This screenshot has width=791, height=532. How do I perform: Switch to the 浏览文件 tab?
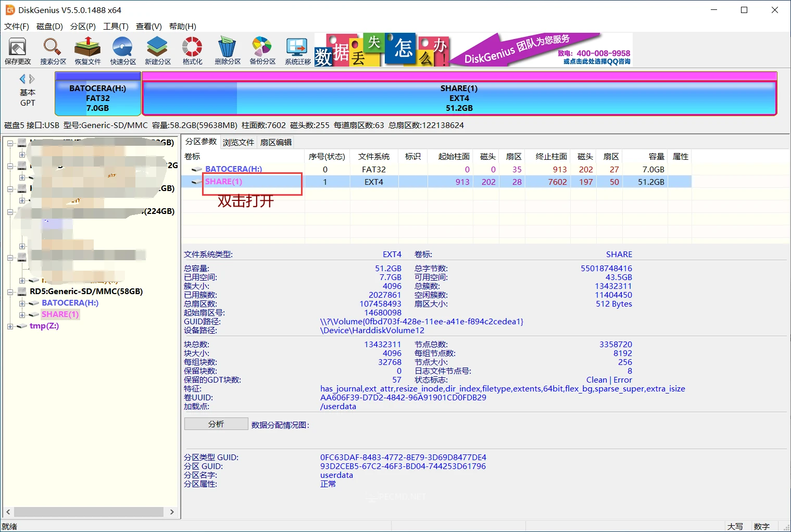click(238, 142)
